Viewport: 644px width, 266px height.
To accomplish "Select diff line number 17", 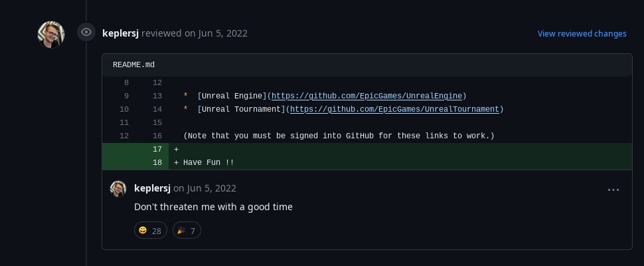I will (x=157, y=149).
